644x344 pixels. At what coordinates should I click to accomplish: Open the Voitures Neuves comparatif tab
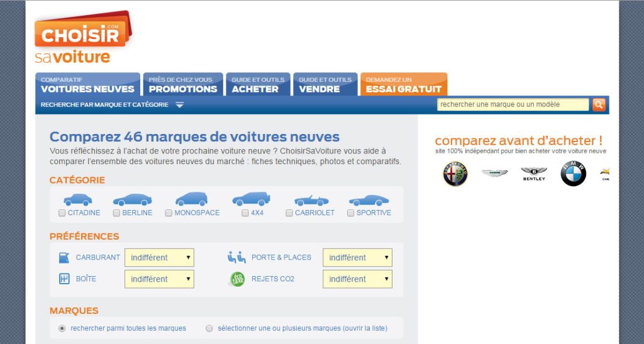[x=87, y=84]
